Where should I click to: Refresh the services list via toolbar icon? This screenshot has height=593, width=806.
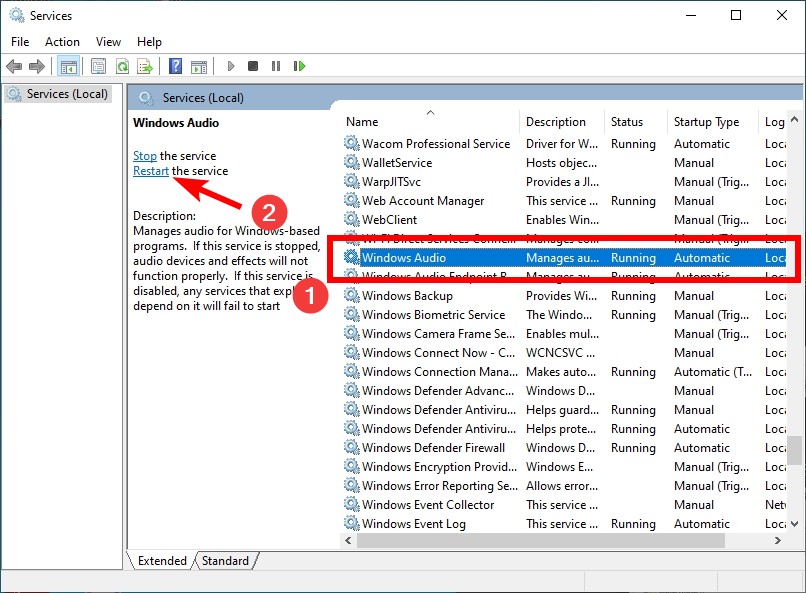[122, 66]
